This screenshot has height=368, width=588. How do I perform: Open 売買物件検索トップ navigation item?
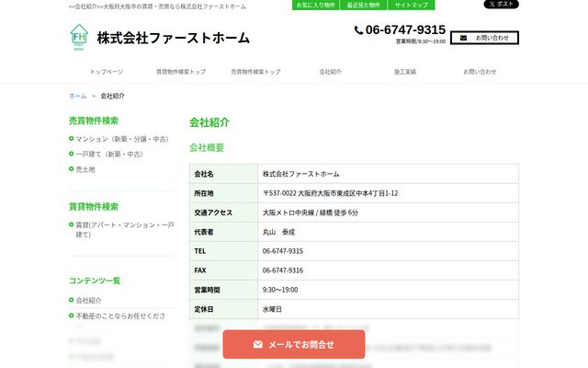[x=255, y=72]
